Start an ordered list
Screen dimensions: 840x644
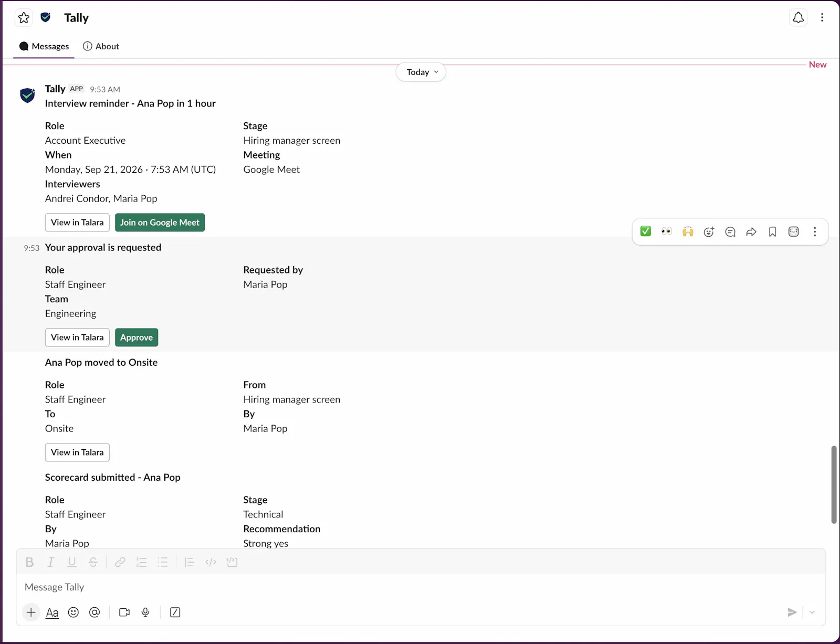tap(141, 562)
